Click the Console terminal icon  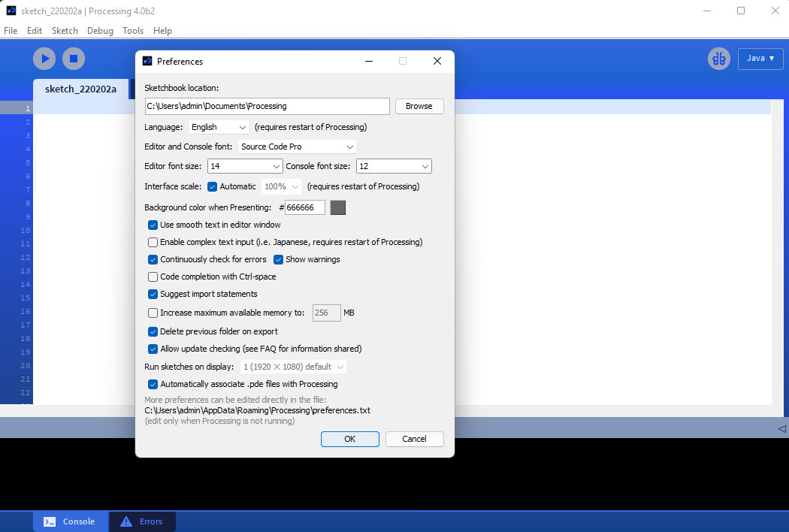click(50, 521)
